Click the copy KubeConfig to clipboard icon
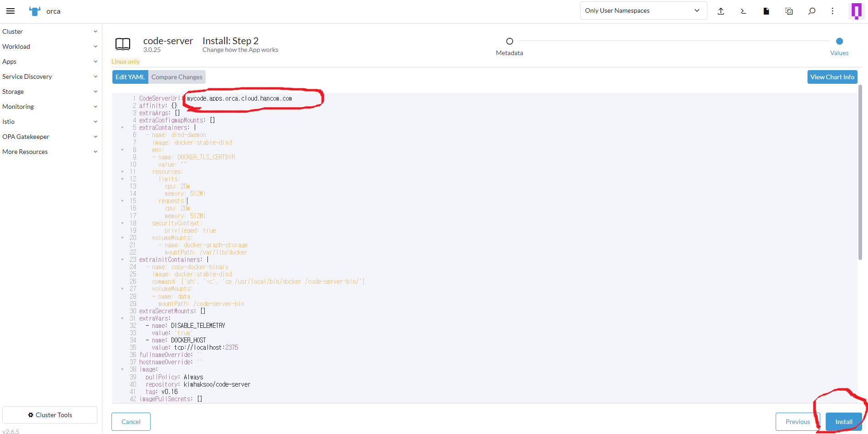 coord(789,11)
